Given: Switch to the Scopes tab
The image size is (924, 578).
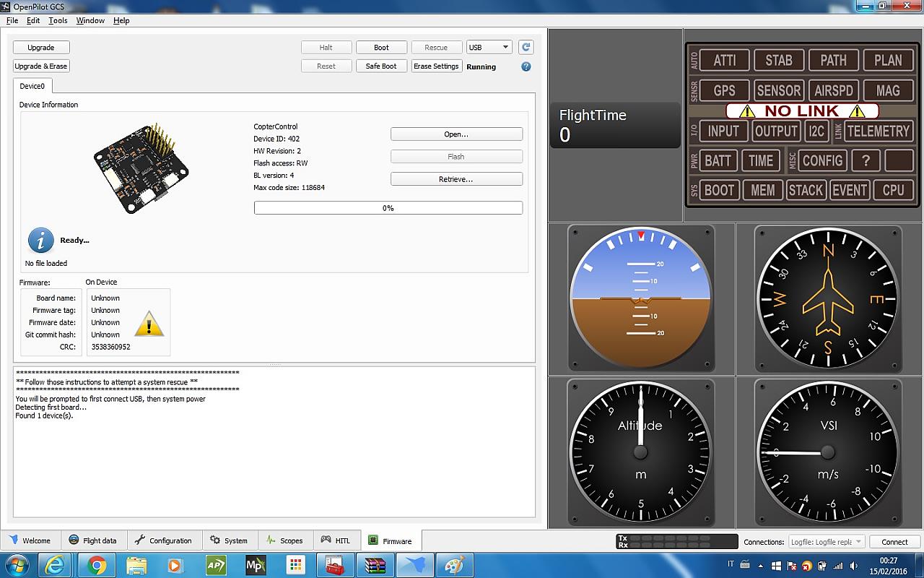Looking at the screenshot, I should [285, 540].
